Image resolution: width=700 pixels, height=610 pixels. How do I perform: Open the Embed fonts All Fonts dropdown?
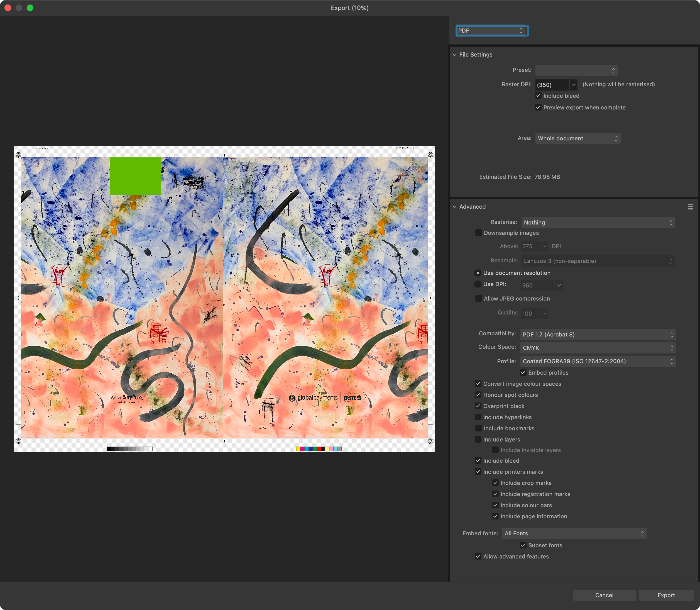574,533
